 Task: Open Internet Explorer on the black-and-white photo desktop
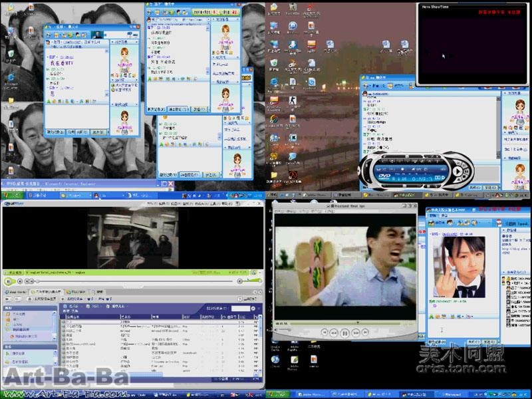(11, 80)
